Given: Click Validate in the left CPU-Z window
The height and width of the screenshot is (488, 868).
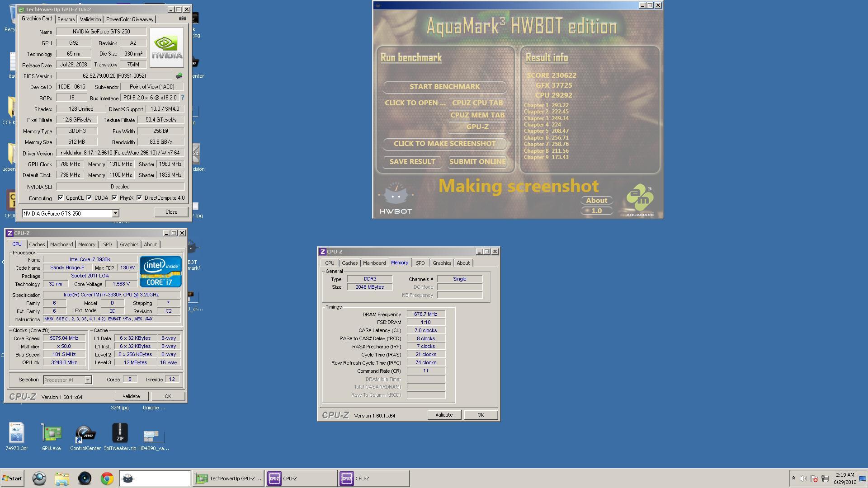Looking at the screenshot, I should click(x=131, y=396).
